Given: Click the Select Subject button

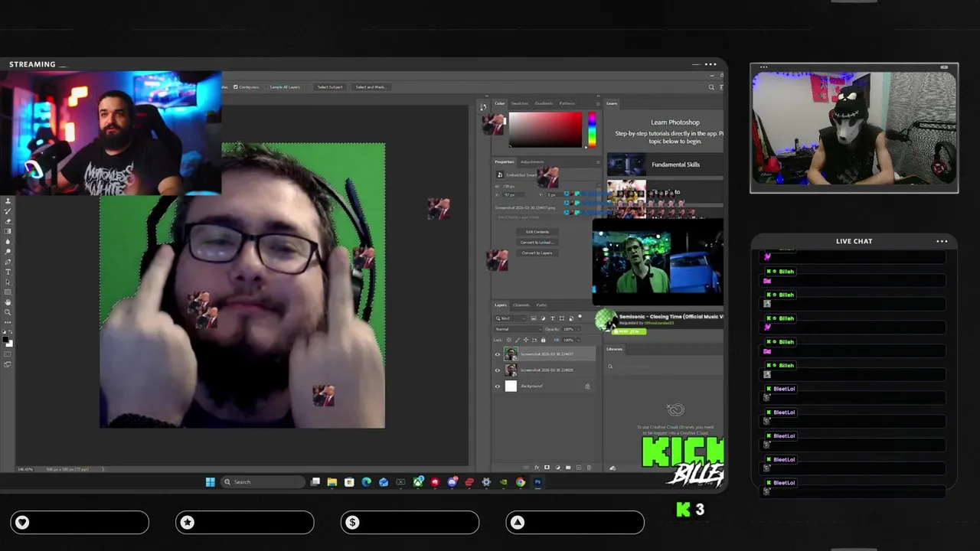Looking at the screenshot, I should coord(330,86).
